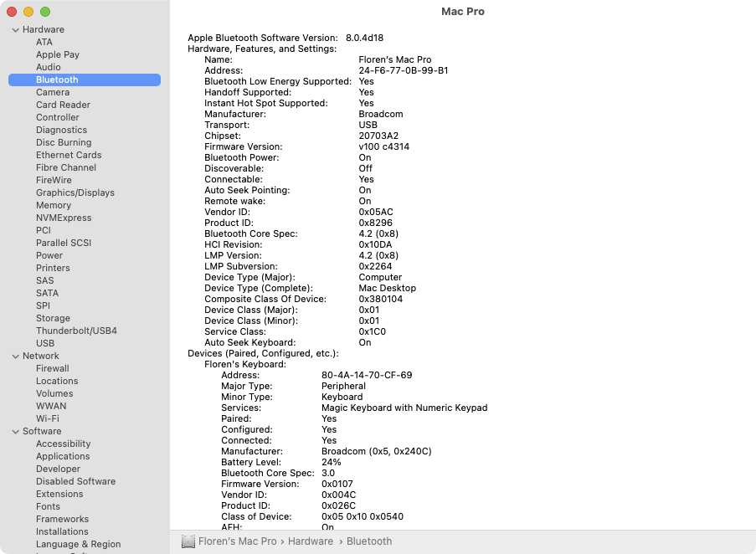Open Installations section
The height and width of the screenshot is (554, 756).
coord(62,531)
